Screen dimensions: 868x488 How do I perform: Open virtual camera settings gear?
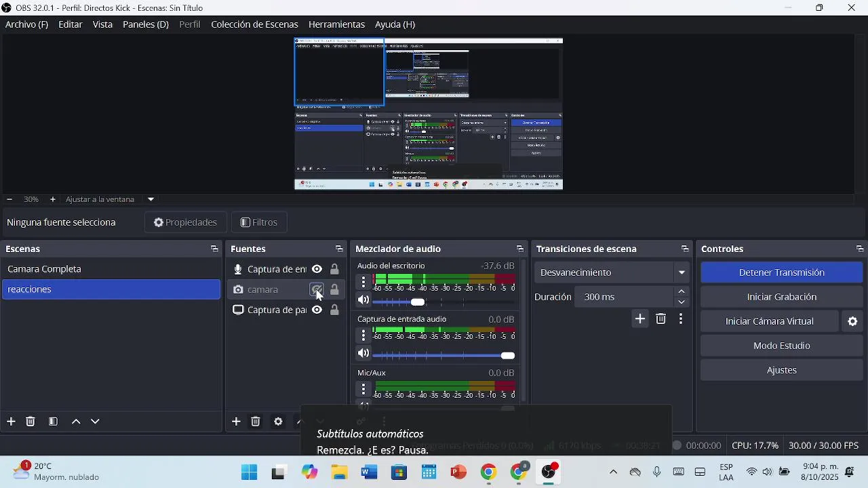pyautogui.click(x=853, y=321)
